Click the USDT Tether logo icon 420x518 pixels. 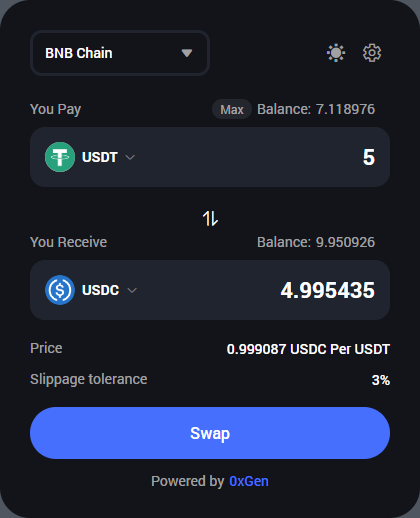(60, 157)
